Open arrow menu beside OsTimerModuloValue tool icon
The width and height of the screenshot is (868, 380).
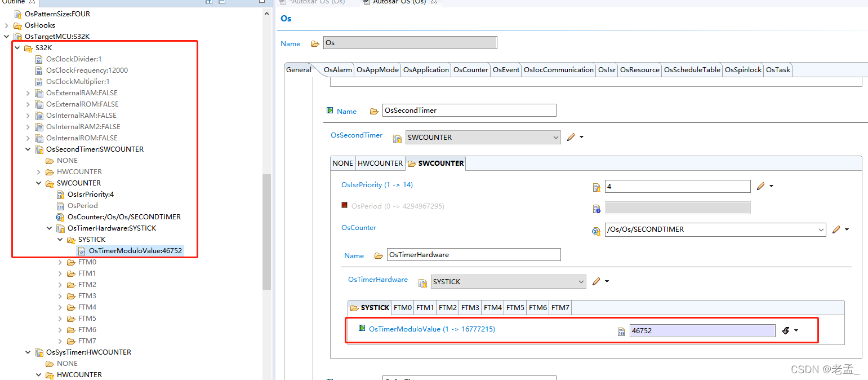796,331
